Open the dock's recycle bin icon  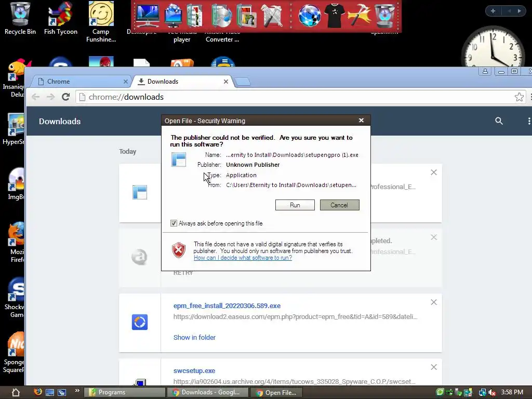[385, 16]
